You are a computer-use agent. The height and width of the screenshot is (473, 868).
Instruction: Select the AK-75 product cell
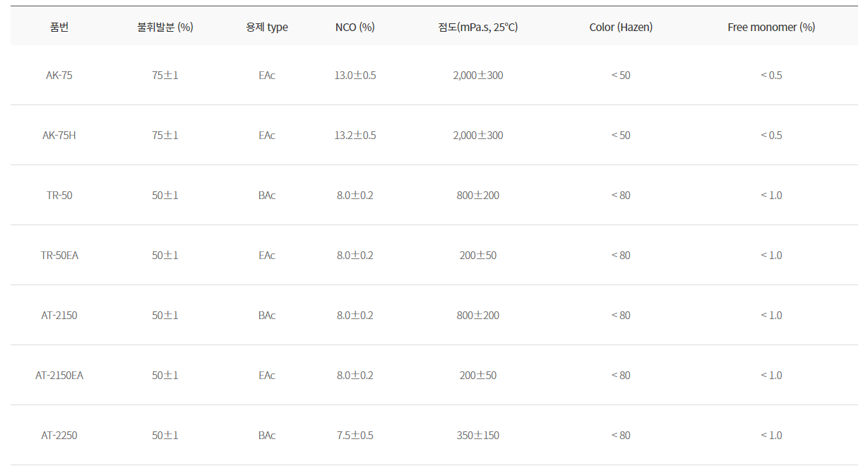[x=59, y=76]
